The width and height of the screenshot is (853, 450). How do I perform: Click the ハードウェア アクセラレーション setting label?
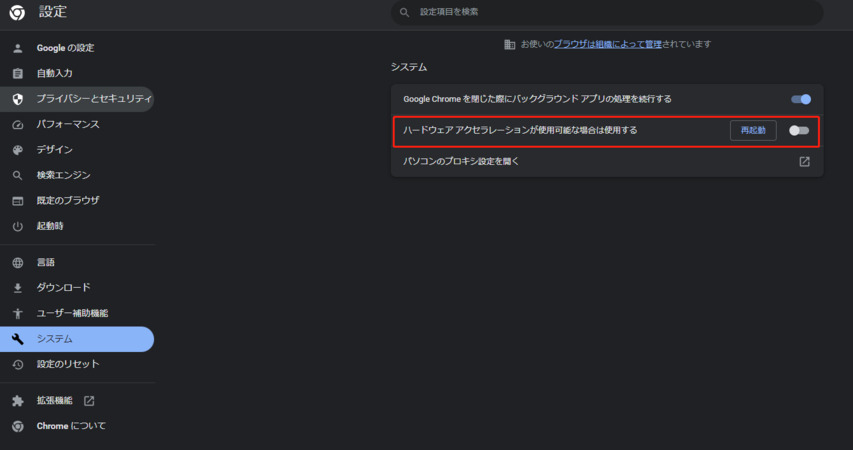(x=520, y=130)
